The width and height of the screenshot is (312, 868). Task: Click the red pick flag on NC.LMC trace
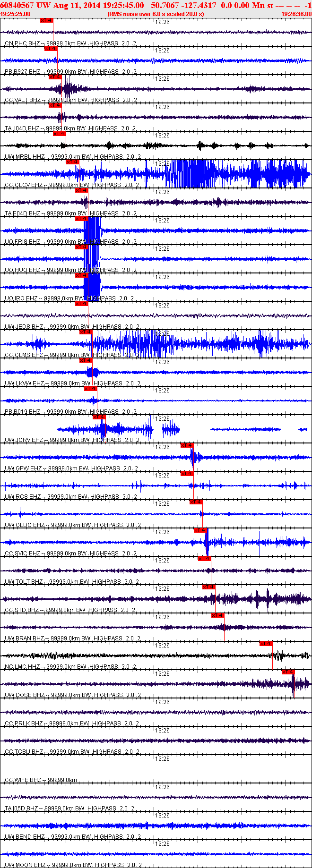[266, 644]
